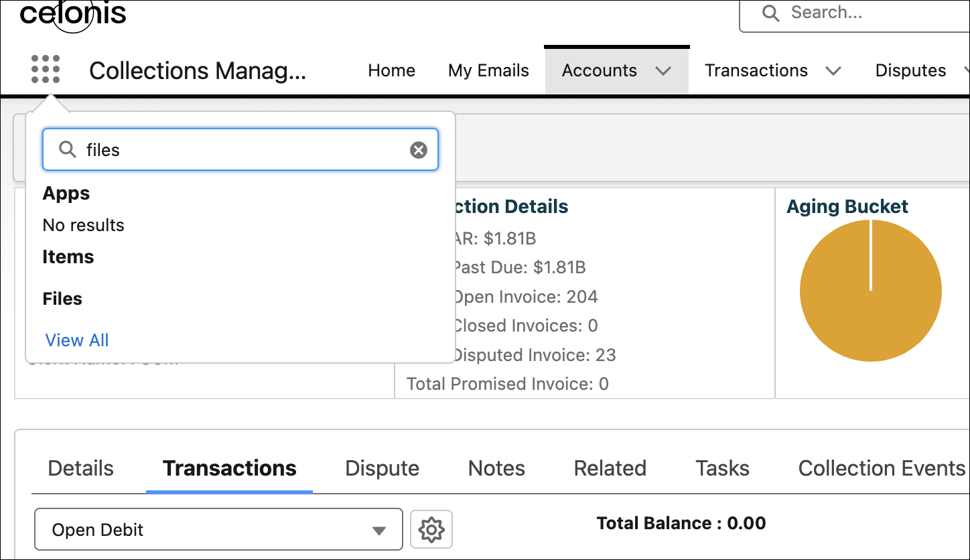
Task: Select Files item in launcher results
Action: coord(62,299)
